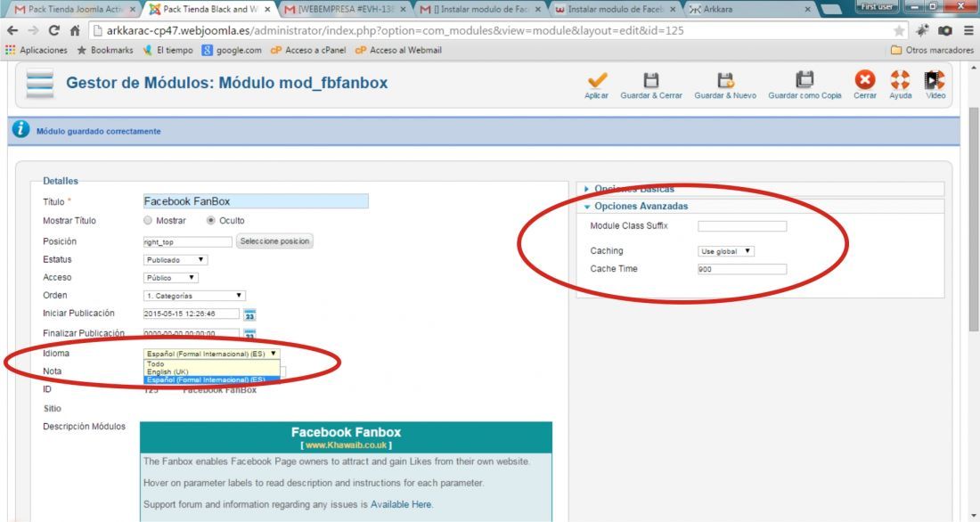Select the Mostrar radio button
The width and height of the screenshot is (980, 522).
point(148,220)
